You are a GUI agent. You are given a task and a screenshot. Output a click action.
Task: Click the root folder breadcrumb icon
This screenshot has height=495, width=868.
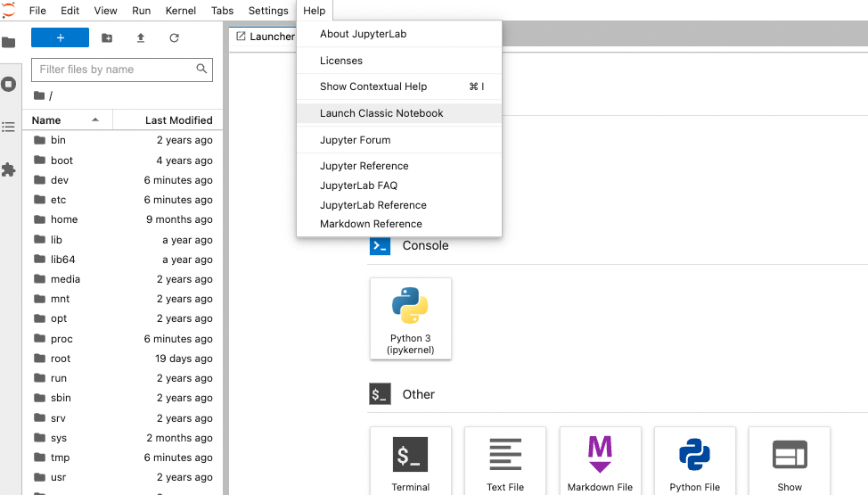[38, 95]
